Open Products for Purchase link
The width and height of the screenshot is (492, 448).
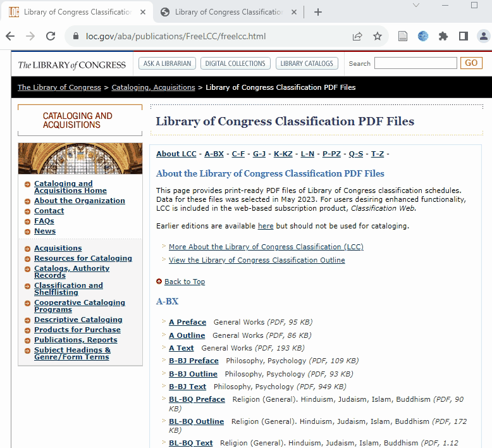tap(77, 330)
